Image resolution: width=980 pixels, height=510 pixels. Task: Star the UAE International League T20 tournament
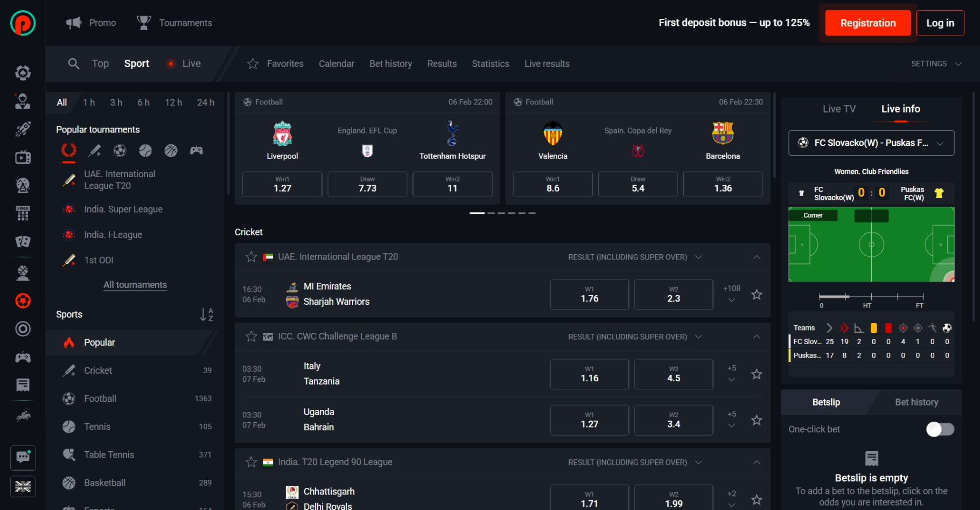pyautogui.click(x=251, y=257)
